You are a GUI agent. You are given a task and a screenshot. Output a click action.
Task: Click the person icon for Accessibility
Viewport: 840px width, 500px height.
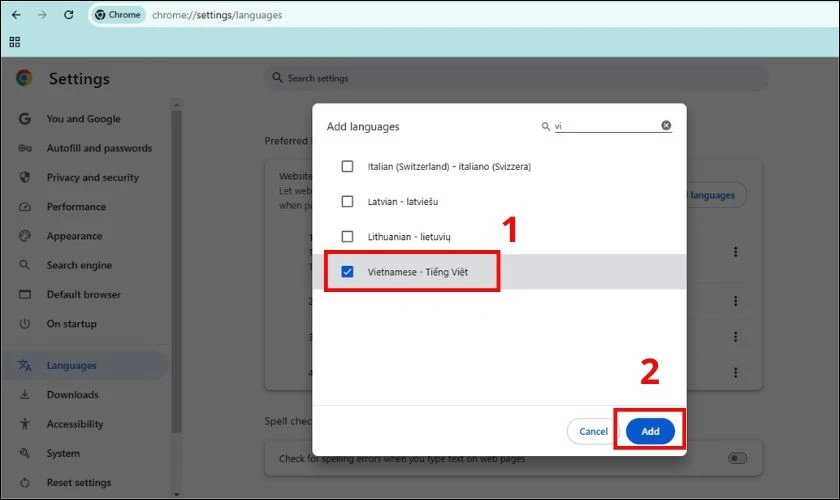[x=25, y=424]
